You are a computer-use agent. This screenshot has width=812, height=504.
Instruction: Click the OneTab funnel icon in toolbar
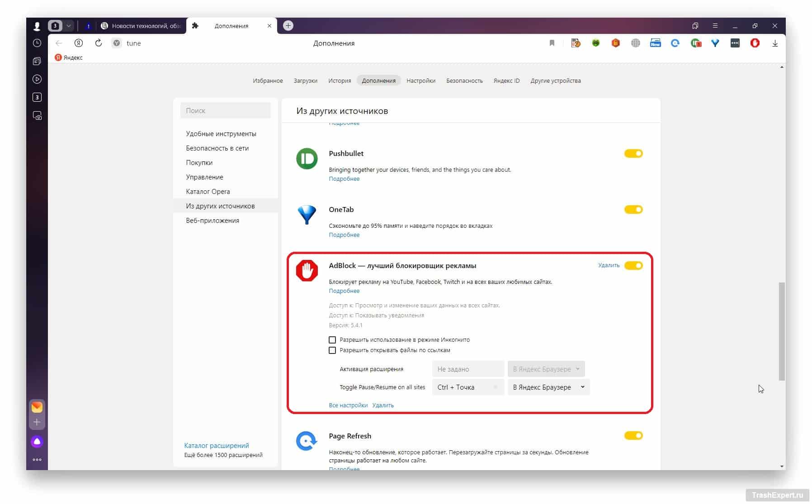pyautogui.click(x=715, y=43)
